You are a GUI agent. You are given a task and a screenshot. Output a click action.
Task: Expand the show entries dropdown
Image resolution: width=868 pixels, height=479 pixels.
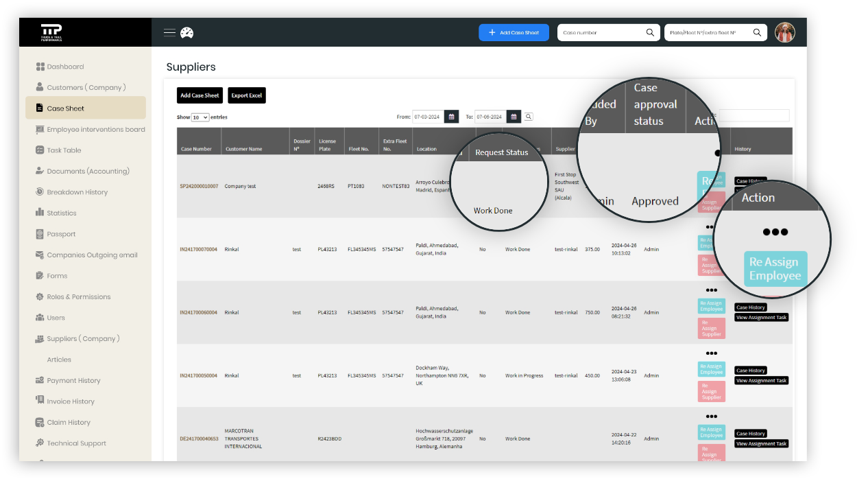click(x=200, y=117)
